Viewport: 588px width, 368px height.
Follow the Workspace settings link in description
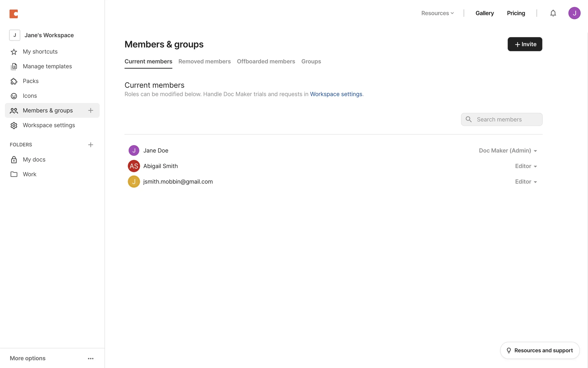(x=336, y=94)
